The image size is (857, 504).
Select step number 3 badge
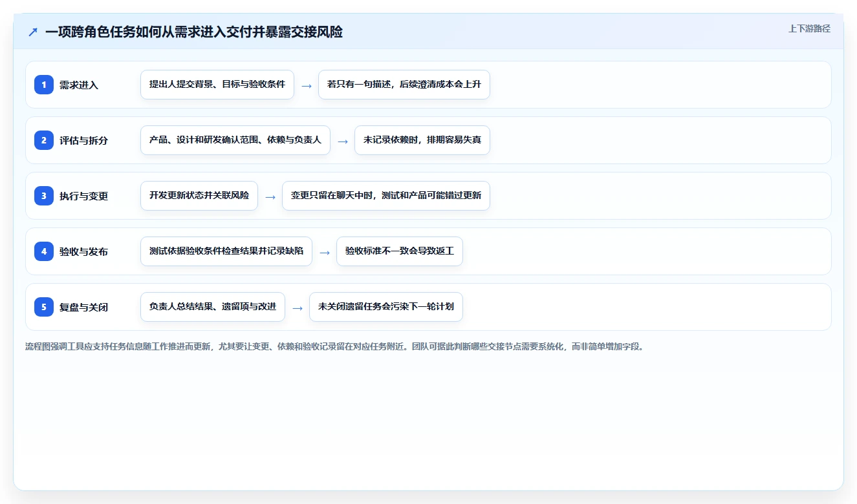pyautogui.click(x=44, y=196)
